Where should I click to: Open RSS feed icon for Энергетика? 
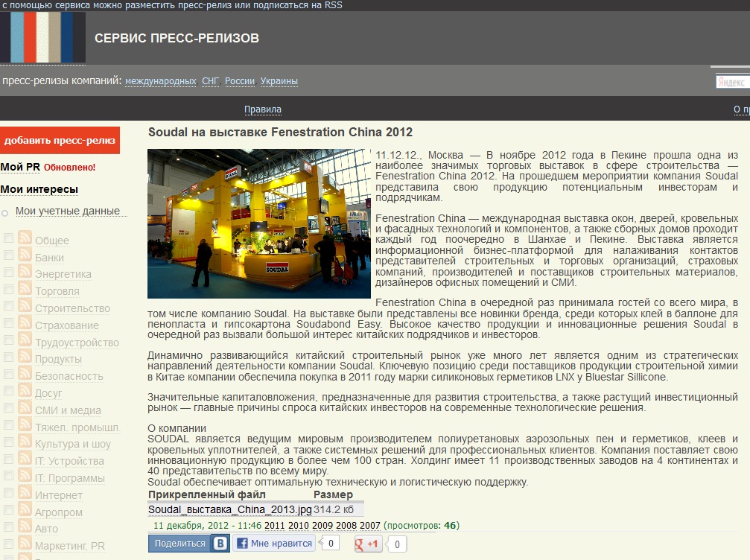[x=25, y=272]
